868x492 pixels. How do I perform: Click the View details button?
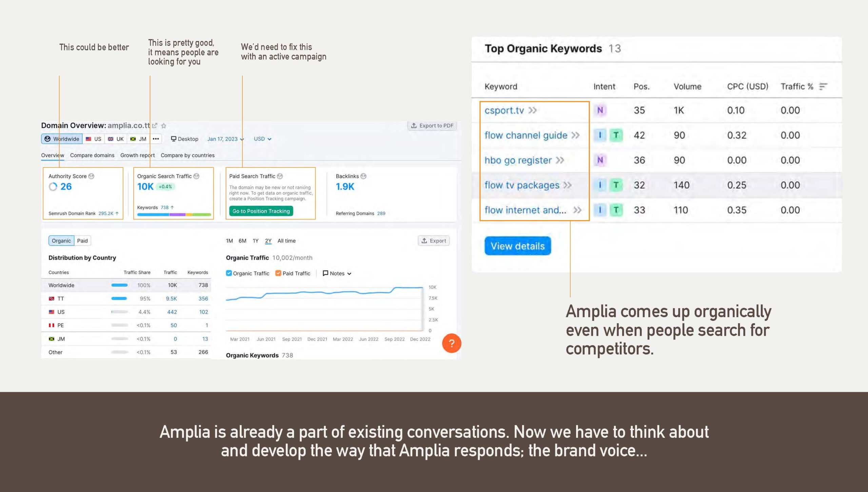[x=517, y=246]
